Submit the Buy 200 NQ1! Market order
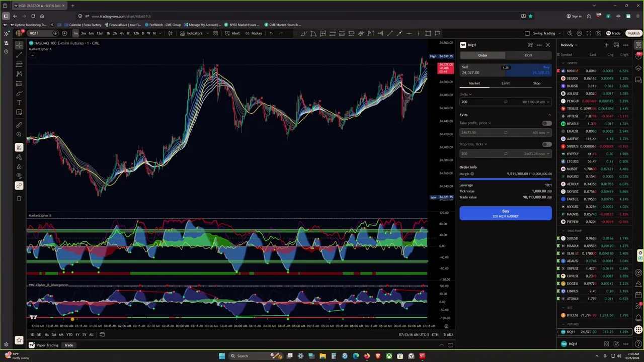The image size is (644, 362). (505, 213)
